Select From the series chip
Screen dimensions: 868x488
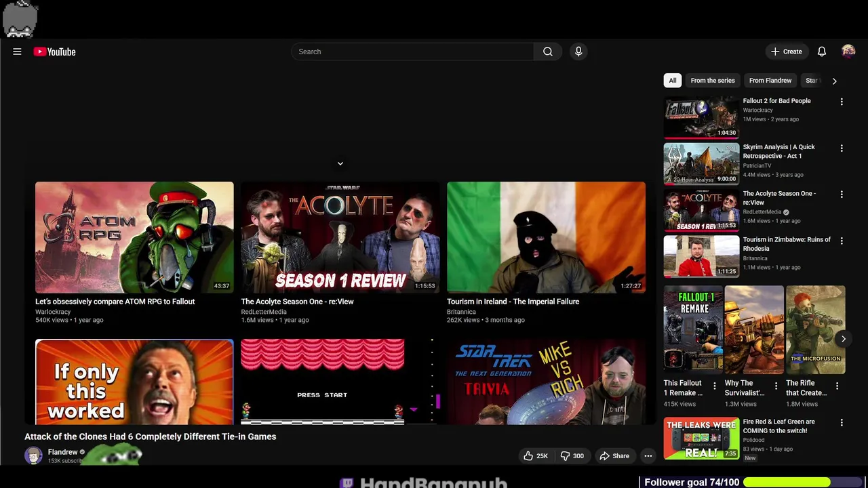pos(713,81)
